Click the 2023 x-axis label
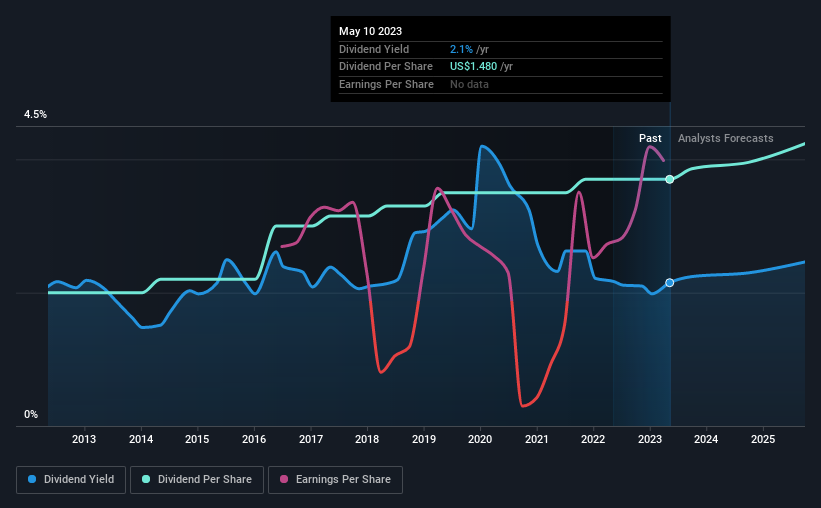Viewport: 821px width, 508px height. pos(650,439)
